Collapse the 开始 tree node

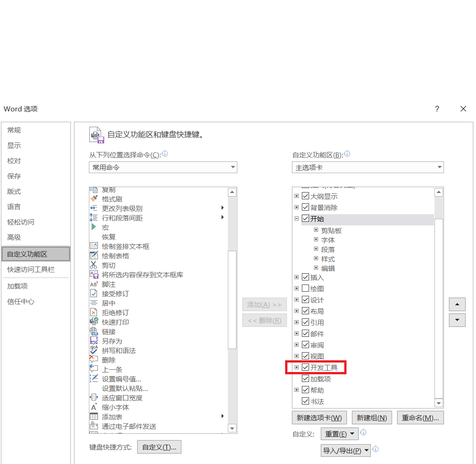[x=296, y=219]
